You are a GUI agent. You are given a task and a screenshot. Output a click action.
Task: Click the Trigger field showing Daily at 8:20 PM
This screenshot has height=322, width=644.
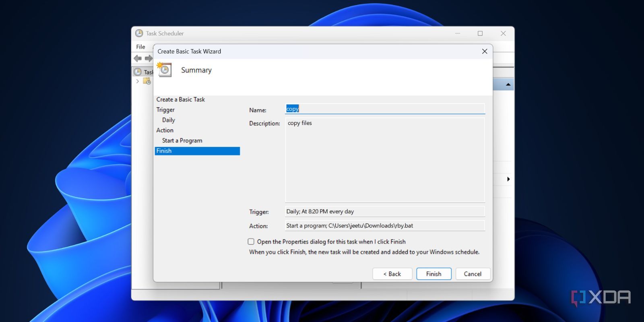(x=385, y=211)
